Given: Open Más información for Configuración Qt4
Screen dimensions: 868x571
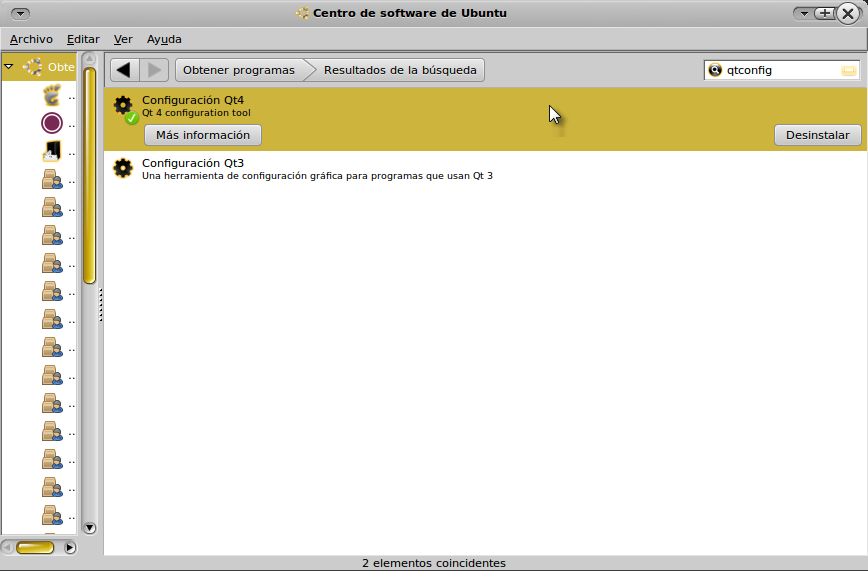Looking at the screenshot, I should 203,135.
